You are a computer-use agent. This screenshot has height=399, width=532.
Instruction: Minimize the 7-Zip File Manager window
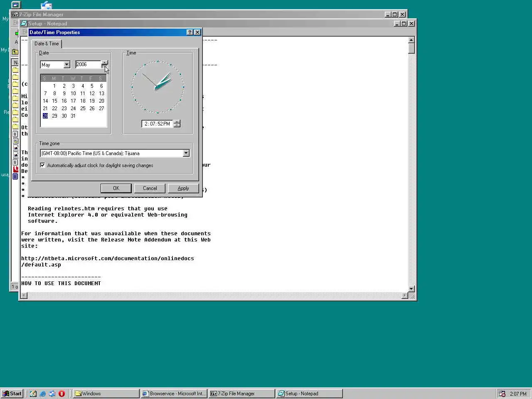[388, 15]
